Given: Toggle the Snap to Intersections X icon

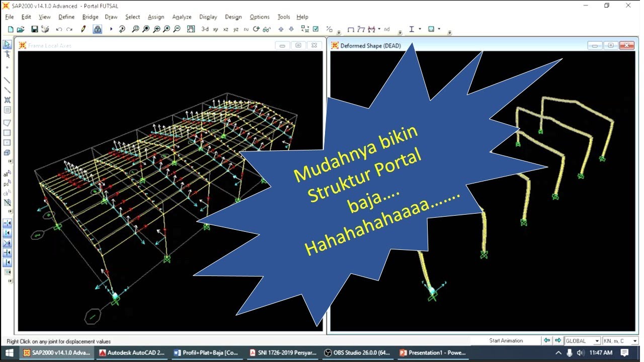Looking at the screenshot, I should 7,243.
